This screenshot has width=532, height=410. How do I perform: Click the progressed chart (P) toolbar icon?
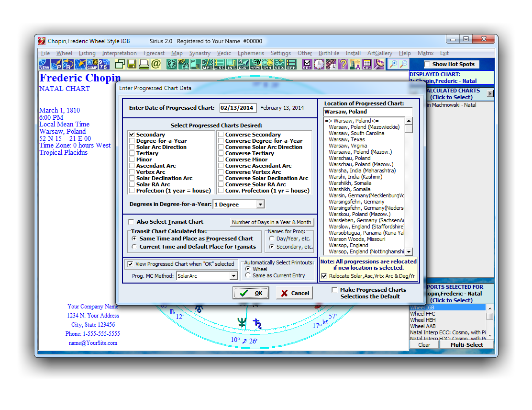click(x=56, y=64)
